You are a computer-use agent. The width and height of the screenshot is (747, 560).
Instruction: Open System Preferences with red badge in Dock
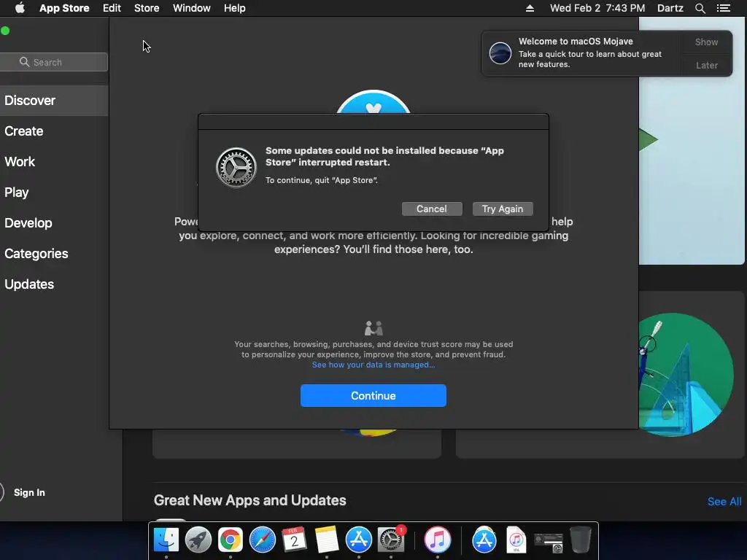pyautogui.click(x=391, y=540)
